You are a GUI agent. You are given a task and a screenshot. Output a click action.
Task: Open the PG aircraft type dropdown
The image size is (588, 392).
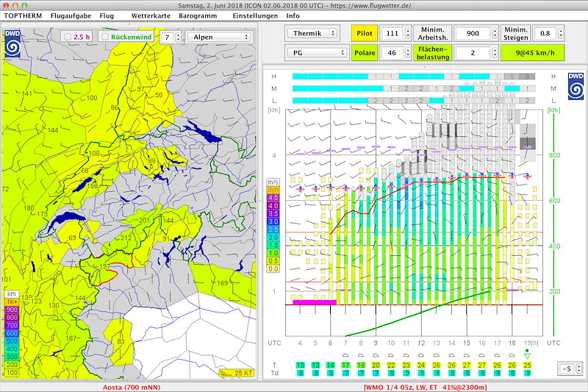(318, 53)
